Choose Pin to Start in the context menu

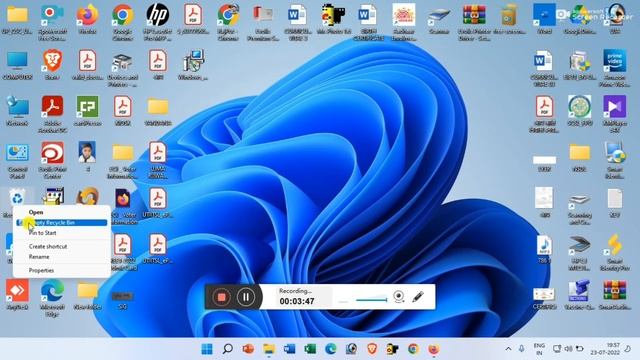point(42,233)
